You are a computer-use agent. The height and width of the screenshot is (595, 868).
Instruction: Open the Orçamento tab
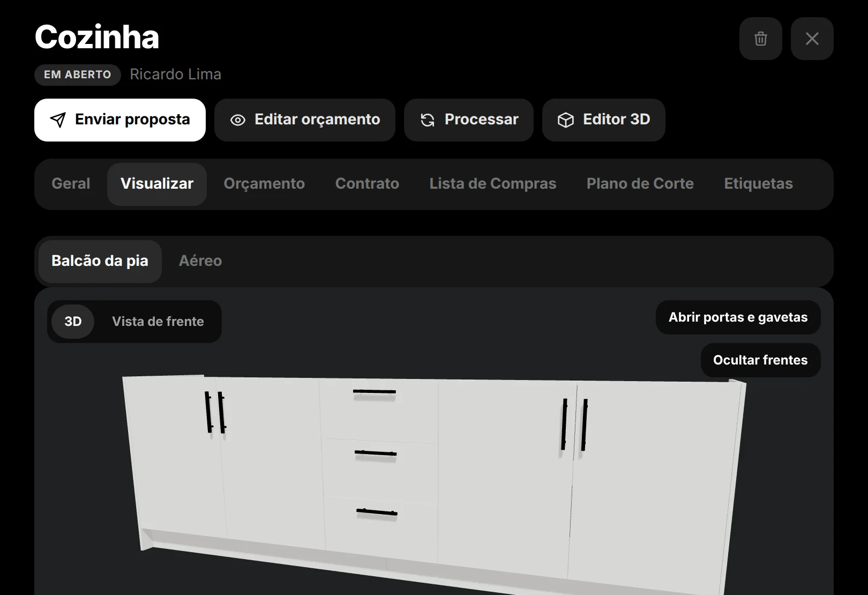click(264, 184)
